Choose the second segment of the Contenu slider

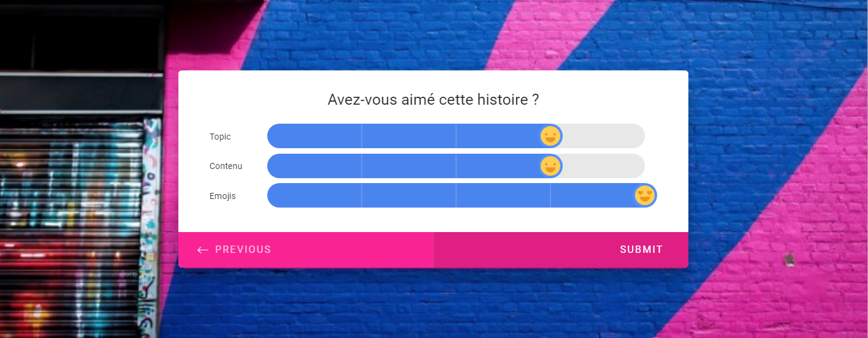pyautogui.click(x=409, y=166)
